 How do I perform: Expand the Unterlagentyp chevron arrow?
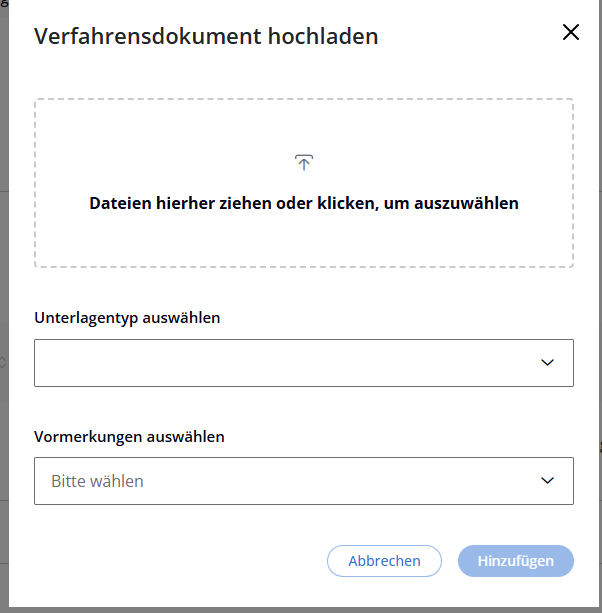tap(547, 363)
